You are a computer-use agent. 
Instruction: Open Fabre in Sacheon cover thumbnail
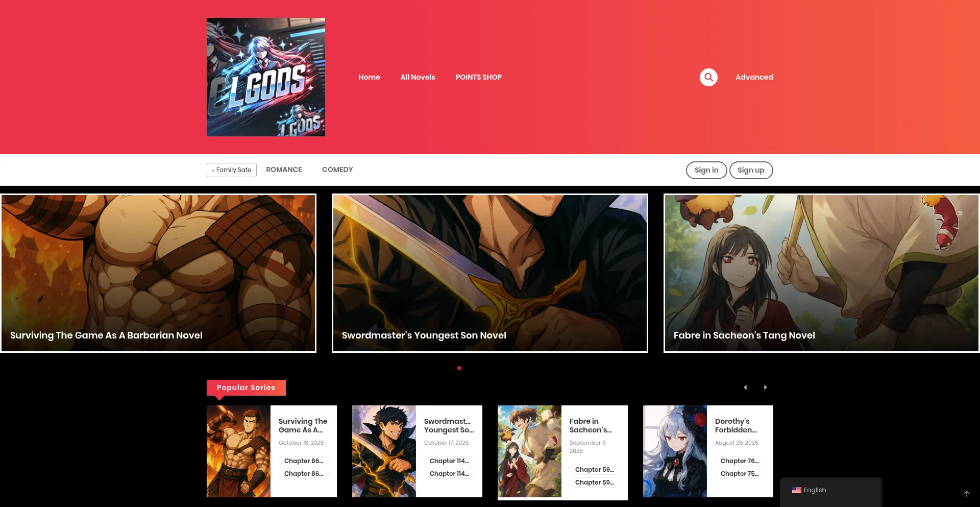point(529,451)
